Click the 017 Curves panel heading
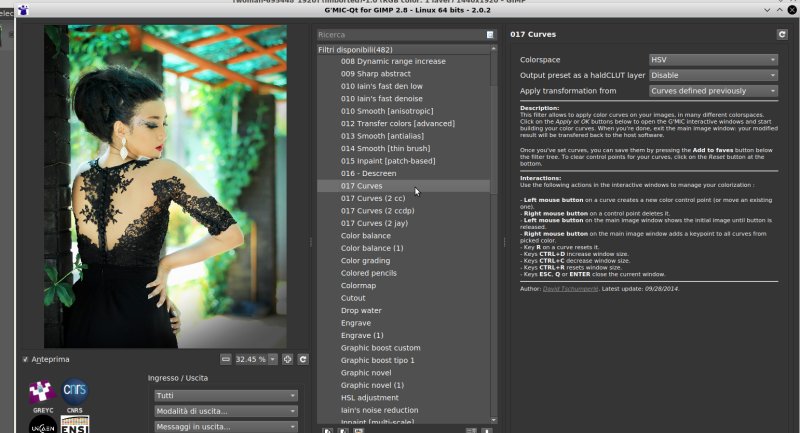Screen dimensions: 800x433 pyautogui.click(x=533, y=34)
